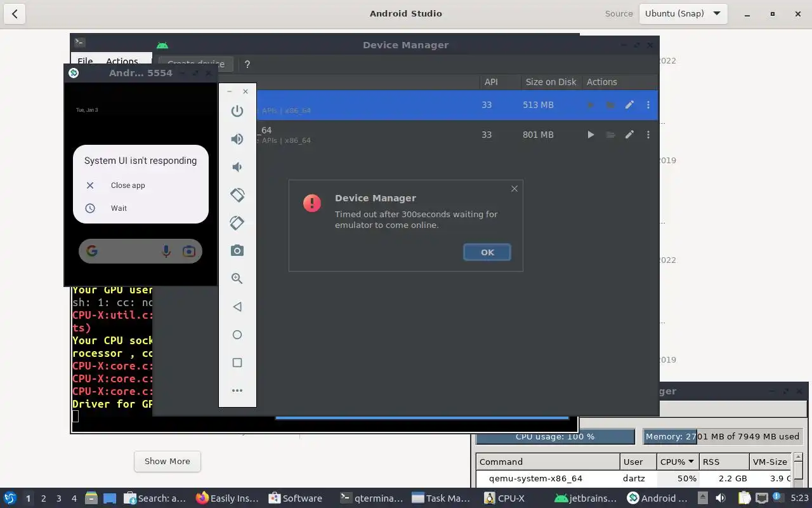Click the Google search bar in emulator
Viewport: 812px width, 508px height.
[x=140, y=251]
